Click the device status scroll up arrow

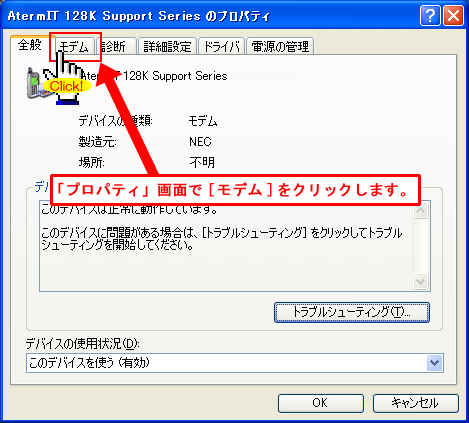(x=421, y=210)
